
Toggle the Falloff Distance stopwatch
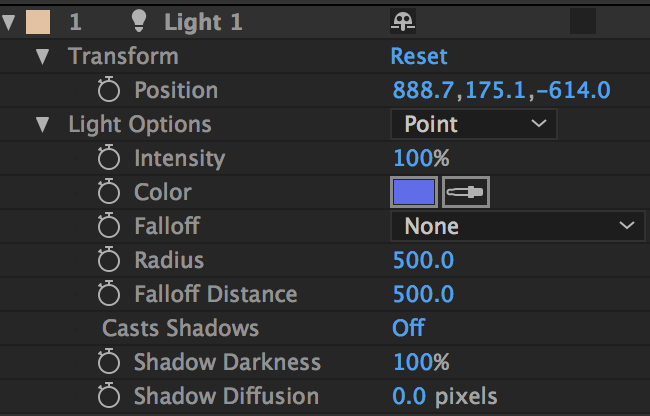[109, 293]
